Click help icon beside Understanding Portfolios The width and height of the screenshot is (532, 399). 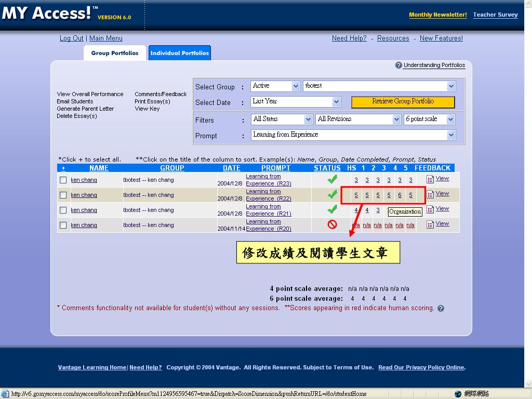click(x=398, y=65)
